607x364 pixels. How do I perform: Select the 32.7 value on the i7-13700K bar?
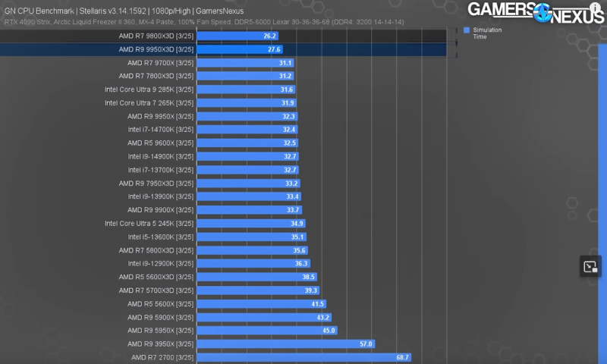point(290,170)
